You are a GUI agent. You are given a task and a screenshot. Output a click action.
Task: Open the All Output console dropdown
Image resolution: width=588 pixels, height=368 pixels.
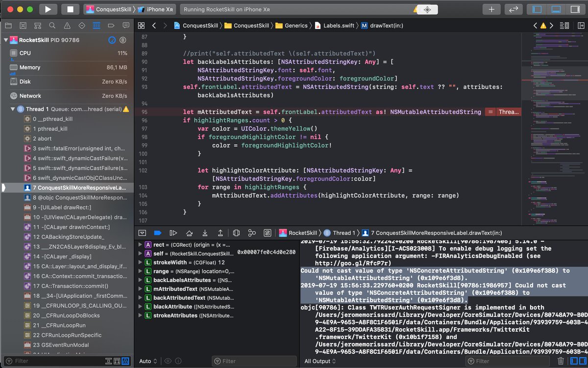(x=320, y=361)
